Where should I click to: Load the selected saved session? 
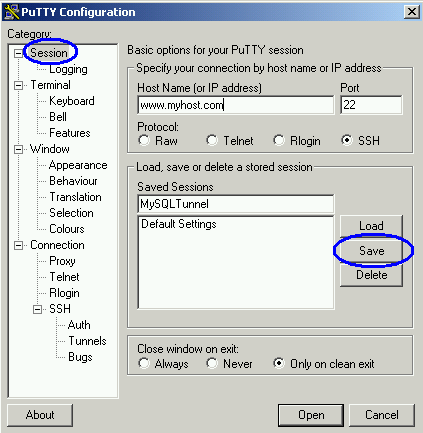(x=371, y=226)
